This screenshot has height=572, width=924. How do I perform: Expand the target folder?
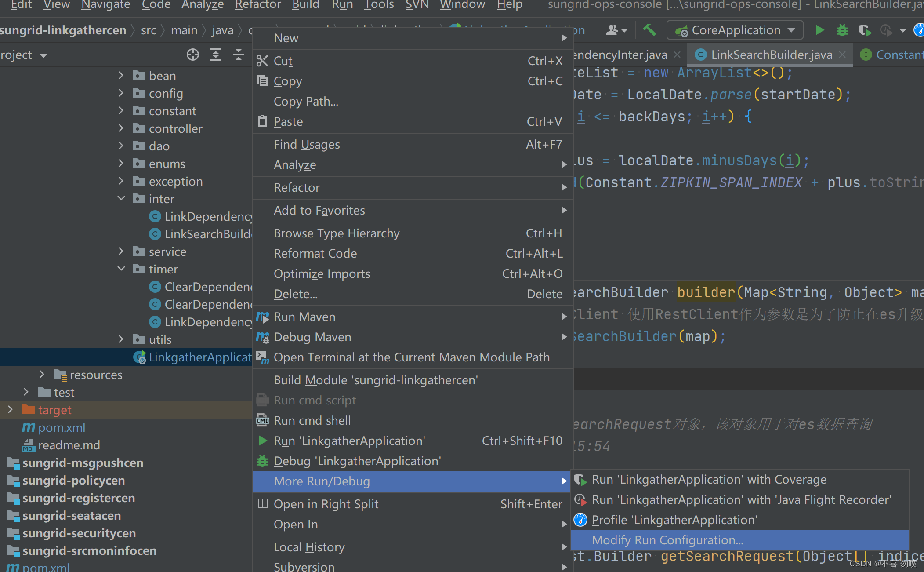11,410
